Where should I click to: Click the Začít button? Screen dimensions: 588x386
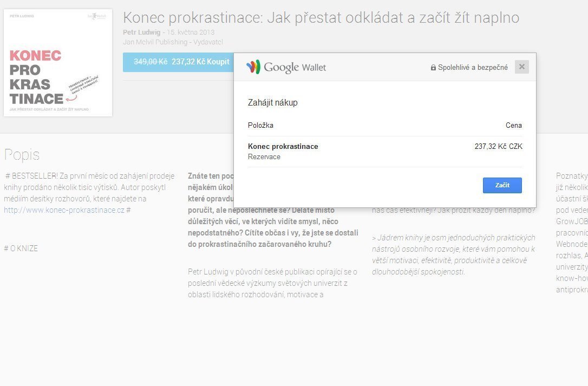click(502, 185)
